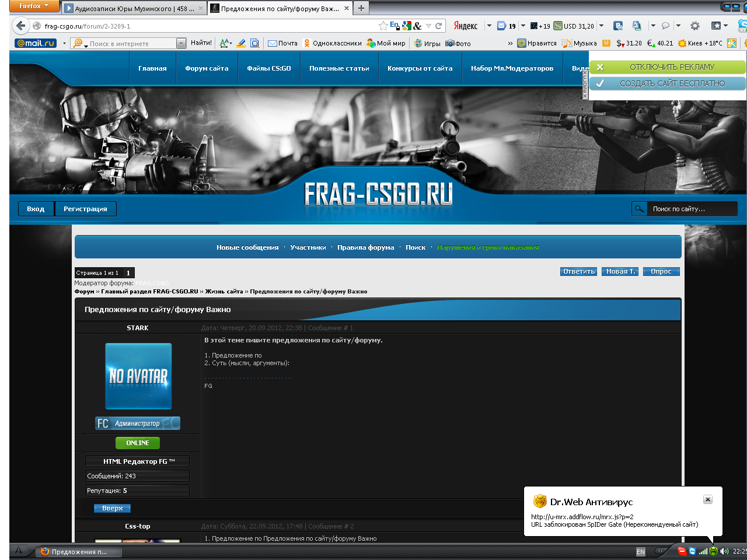The image size is (747, 560).
Task: Expand the Mail.ru search history dropdown
Action: coord(181,43)
